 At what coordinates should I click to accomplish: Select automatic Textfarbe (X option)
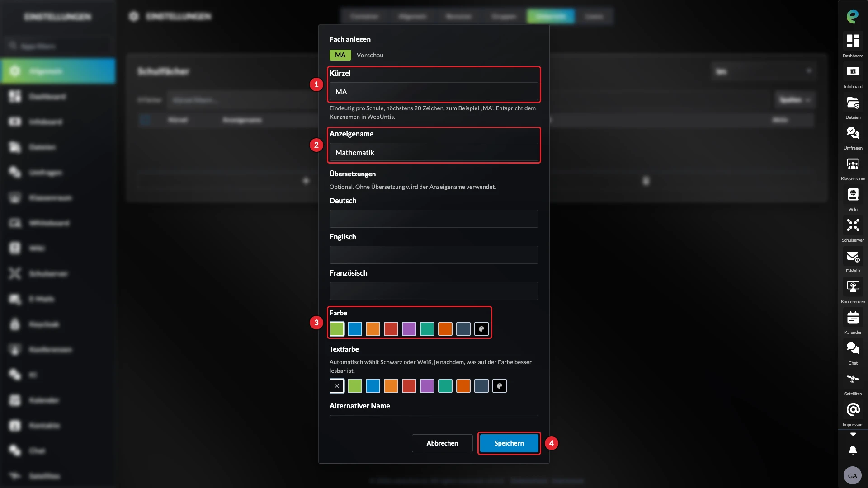[x=337, y=386]
